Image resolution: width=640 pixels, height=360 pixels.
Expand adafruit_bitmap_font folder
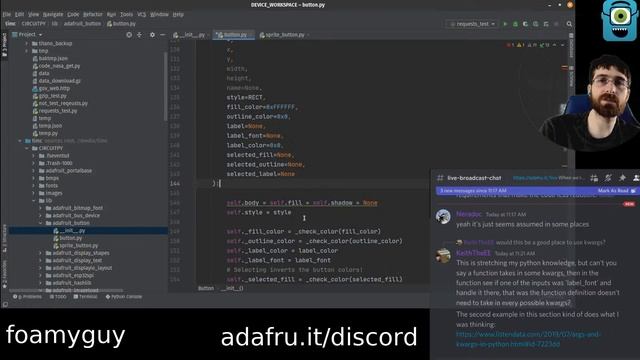(40, 208)
